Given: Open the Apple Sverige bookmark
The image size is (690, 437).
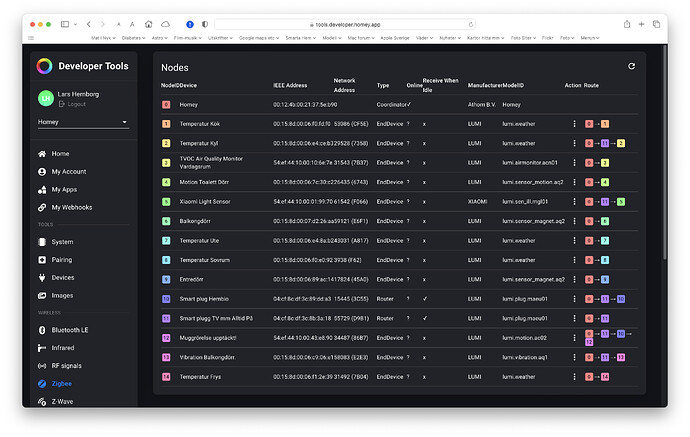Looking at the screenshot, I should (x=395, y=38).
